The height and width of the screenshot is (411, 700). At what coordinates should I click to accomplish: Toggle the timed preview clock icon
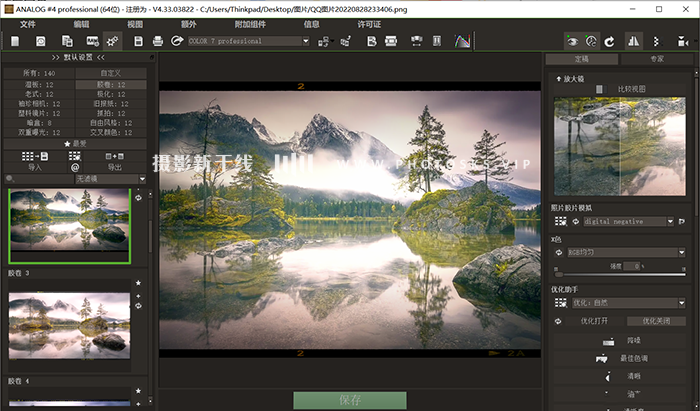tap(591, 42)
